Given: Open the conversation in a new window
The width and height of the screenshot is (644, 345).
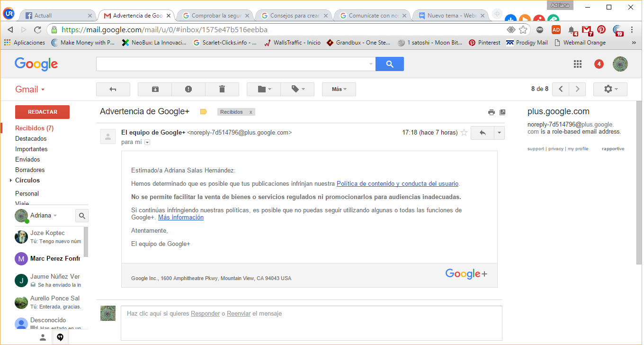Looking at the screenshot, I should coord(502,112).
